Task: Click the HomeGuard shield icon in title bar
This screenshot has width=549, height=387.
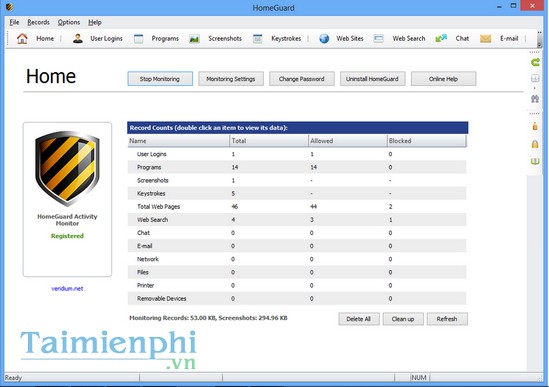Action: 9,7
